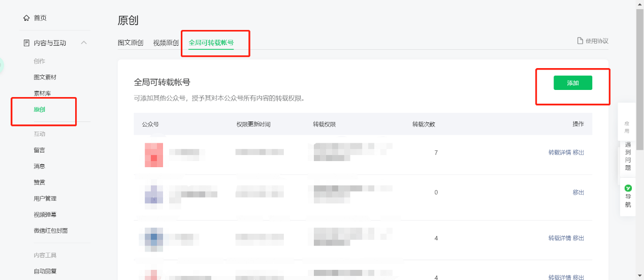This screenshot has height=280, width=644.
Task: Switch to the 视频原创 tab
Action: click(x=166, y=43)
